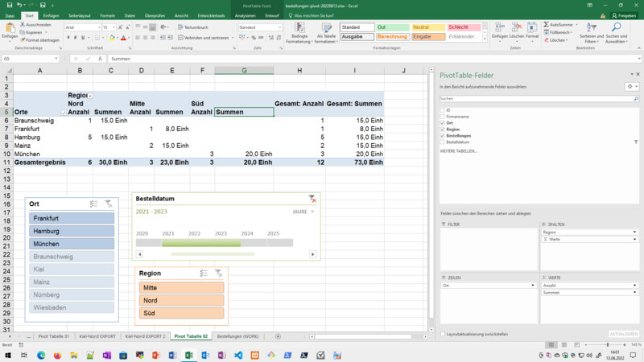This screenshot has width=644, height=362.
Task: Toggle bold F formatting
Action: 68,38
